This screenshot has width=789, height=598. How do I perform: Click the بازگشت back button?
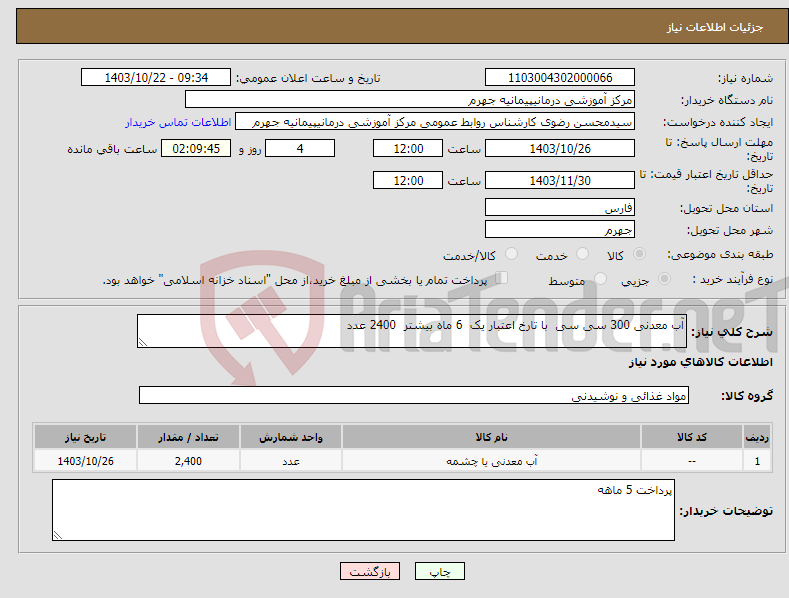(x=370, y=571)
